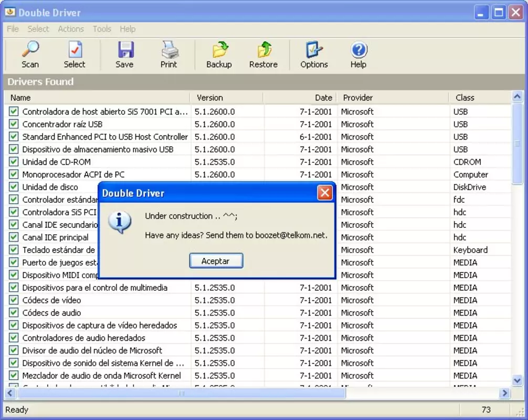Toggle checkbox for Teclado estándar row

(x=14, y=249)
